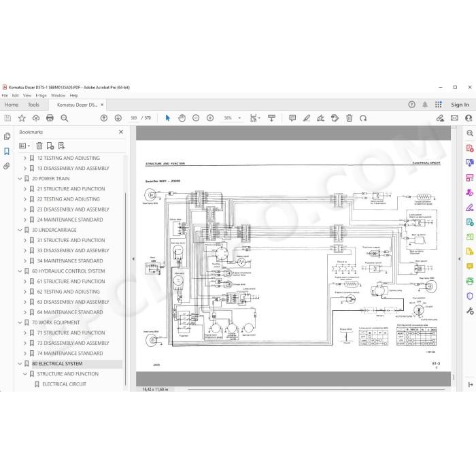Screen dimensions: 476x476
Task: Click the Delete page trash icon
Action: click(x=350, y=118)
